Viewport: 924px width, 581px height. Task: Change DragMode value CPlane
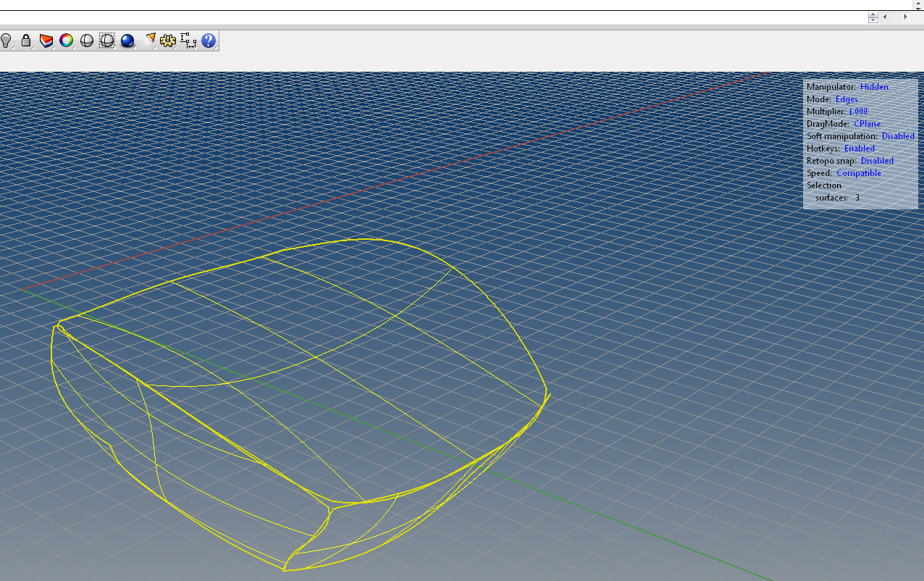click(867, 124)
